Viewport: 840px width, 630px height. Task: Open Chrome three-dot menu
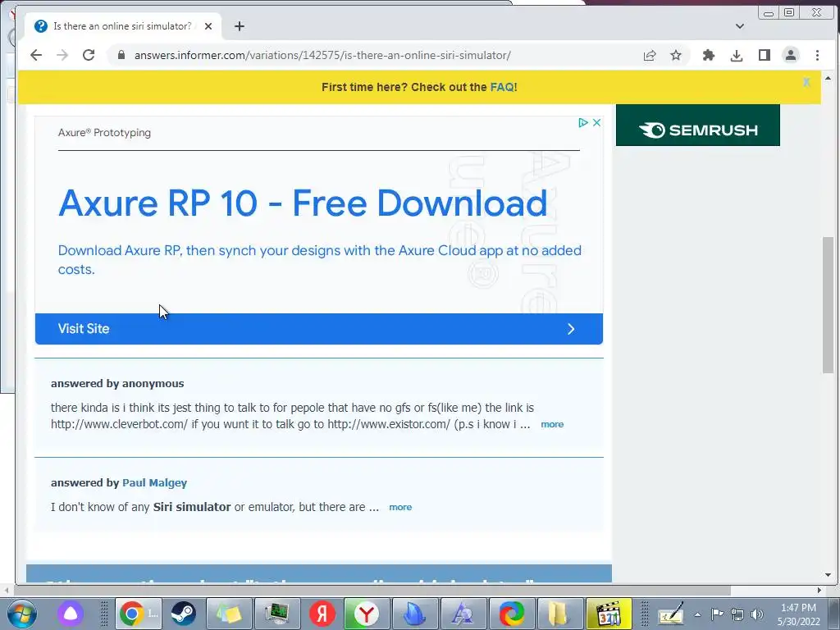tap(818, 55)
